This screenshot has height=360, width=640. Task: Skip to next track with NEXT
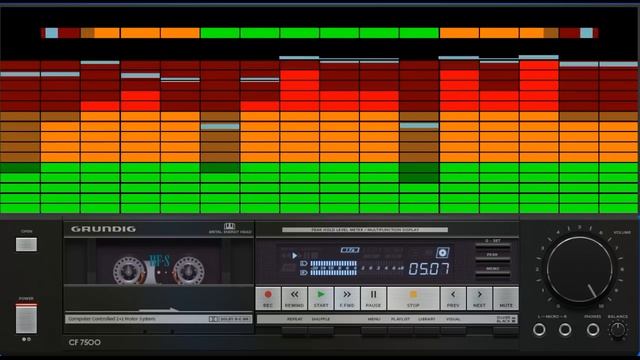click(479, 298)
